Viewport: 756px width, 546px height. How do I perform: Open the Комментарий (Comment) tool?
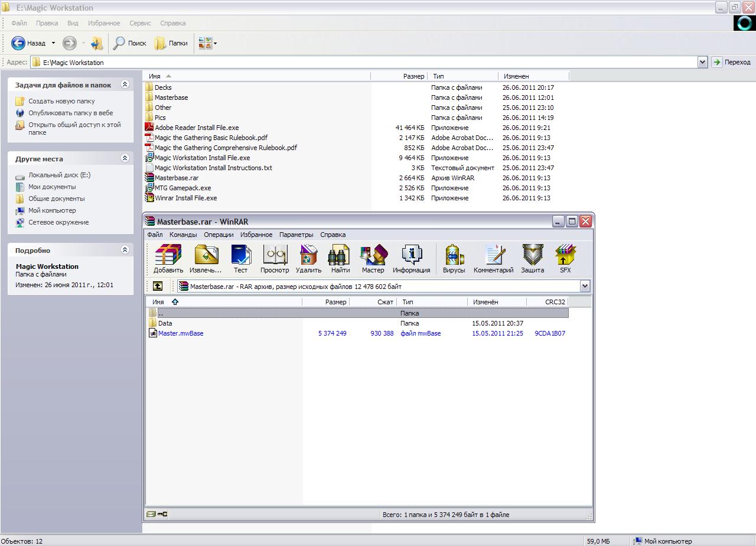[x=493, y=259]
